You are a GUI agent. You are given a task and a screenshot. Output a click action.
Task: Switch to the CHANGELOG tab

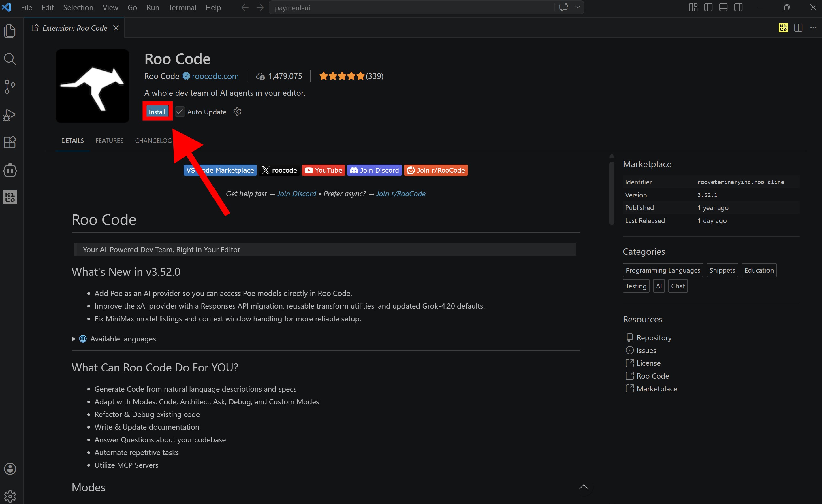[153, 141]
